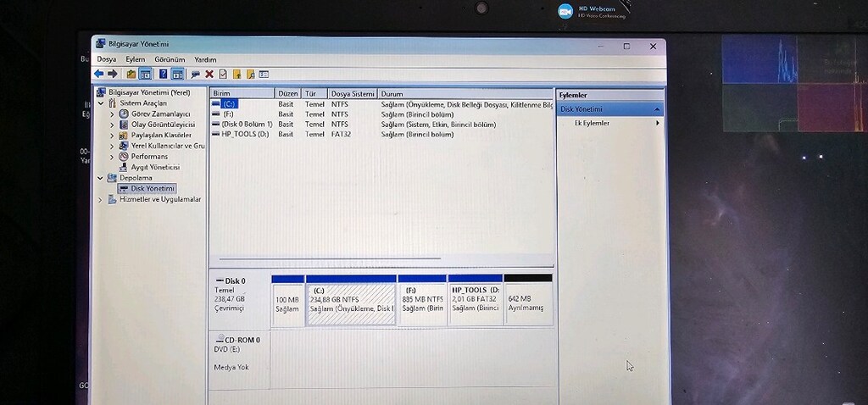Select the (Disk 0 Bölüm 1) volume row
This screenshot has width=868, height=405.
point(381,125)
